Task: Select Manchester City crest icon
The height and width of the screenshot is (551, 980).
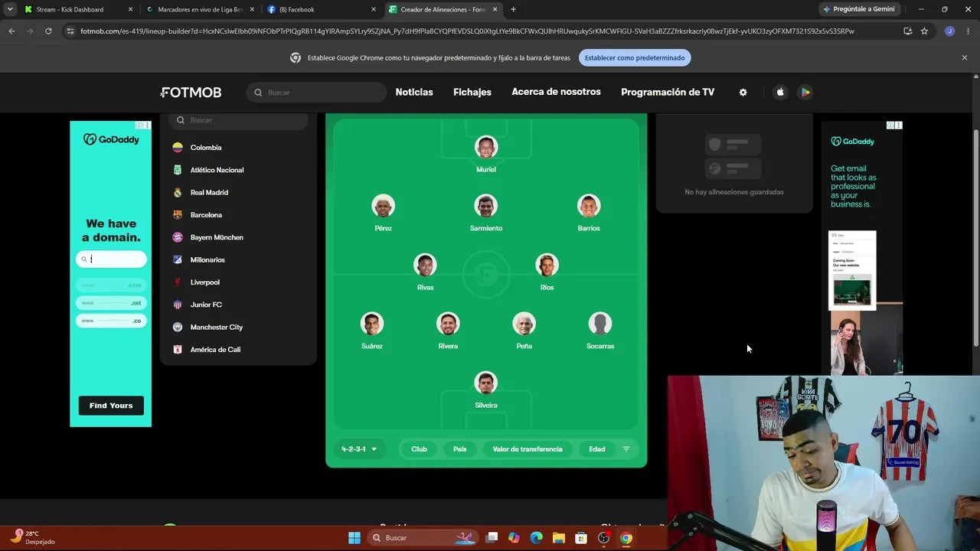Action: [x=178, y=327]
